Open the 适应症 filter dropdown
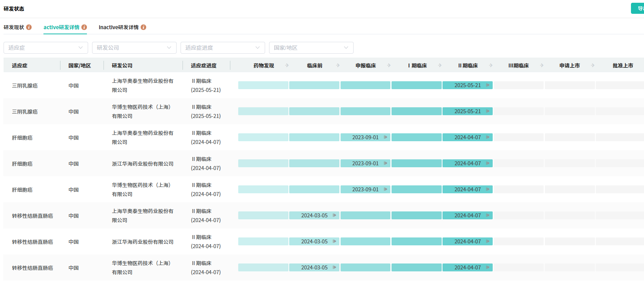 tap(46, 48)
